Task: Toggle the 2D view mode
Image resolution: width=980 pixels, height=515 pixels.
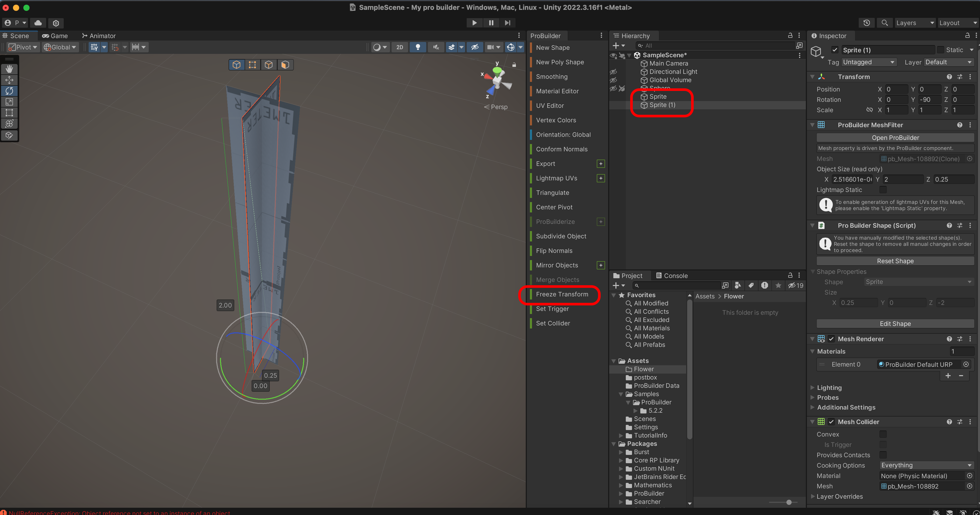Action: point(400,47)
